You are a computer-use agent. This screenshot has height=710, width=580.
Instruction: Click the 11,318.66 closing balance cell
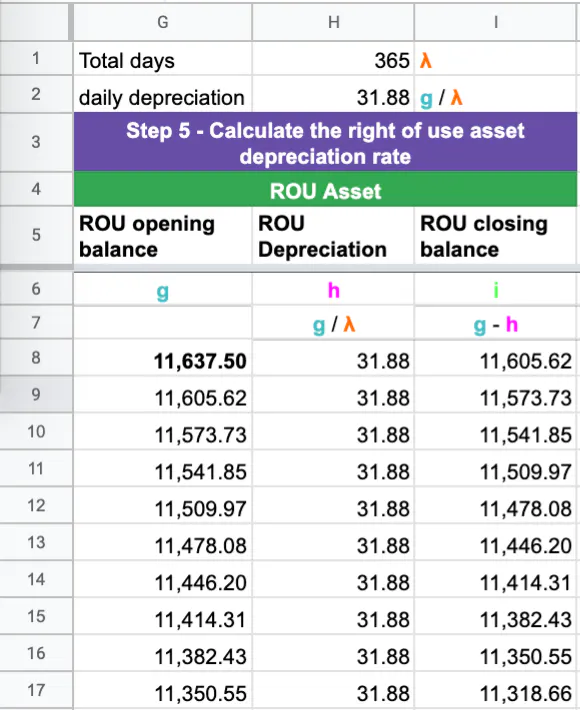click(496, 691)
